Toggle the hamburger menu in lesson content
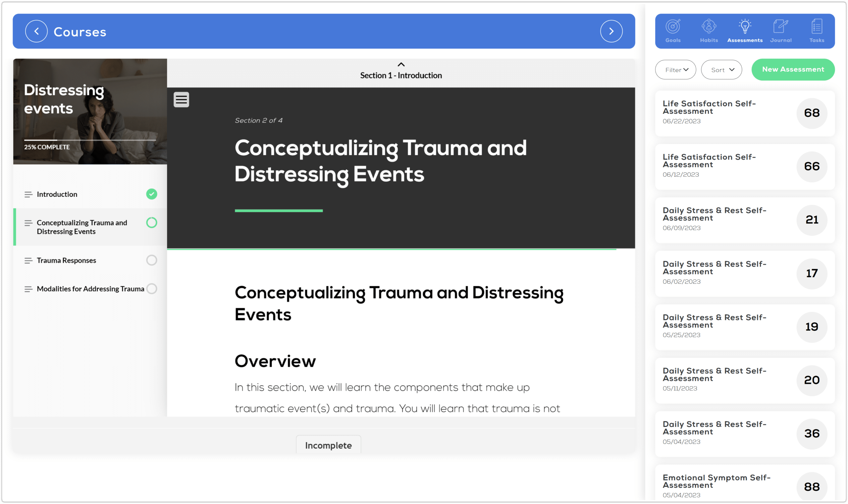This screenshot has height=504, width=848. click(181, 100)
